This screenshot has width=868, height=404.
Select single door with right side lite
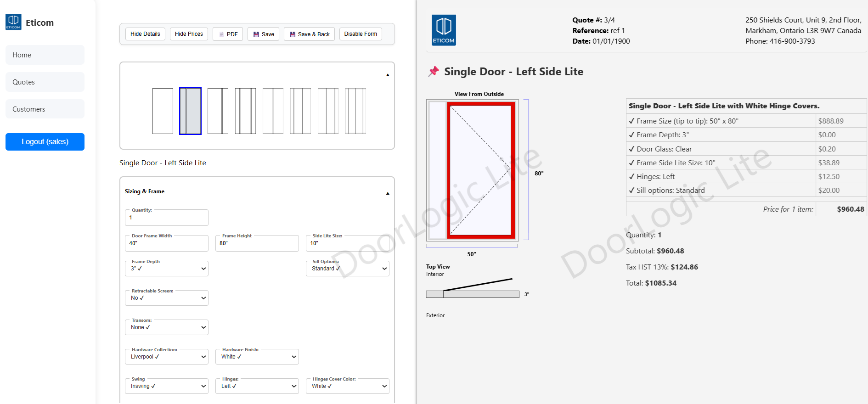pyautogui.click(x=218, y=111)
